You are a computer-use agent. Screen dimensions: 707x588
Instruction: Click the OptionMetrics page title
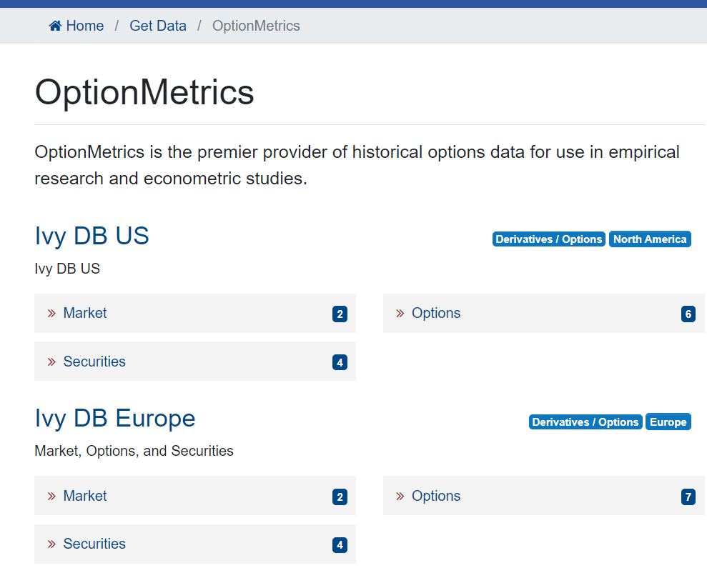(x=144, y=92)
